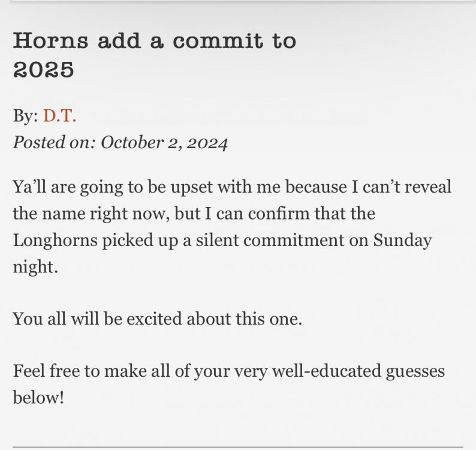Click the headline "Horns add a commit to 2025"
The width and height of the screenshot is (476, 450).
tap(154, 55)
